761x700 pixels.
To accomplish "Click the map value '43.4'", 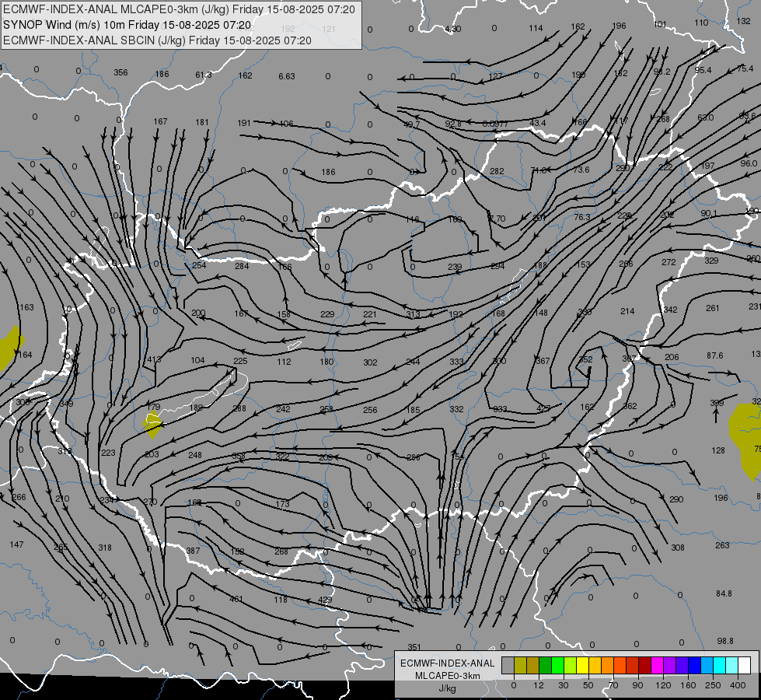I will tap(538, 123).
